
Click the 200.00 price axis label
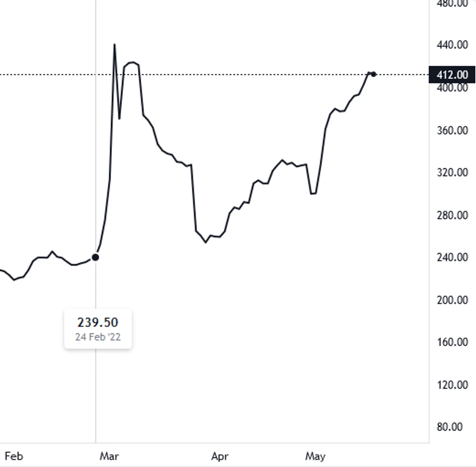pyautogui.click(x=452, y=300)
